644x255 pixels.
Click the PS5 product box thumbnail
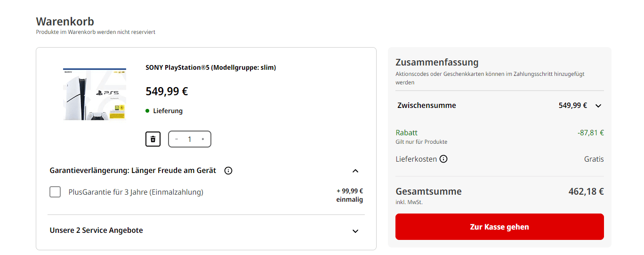pos(95,94)
